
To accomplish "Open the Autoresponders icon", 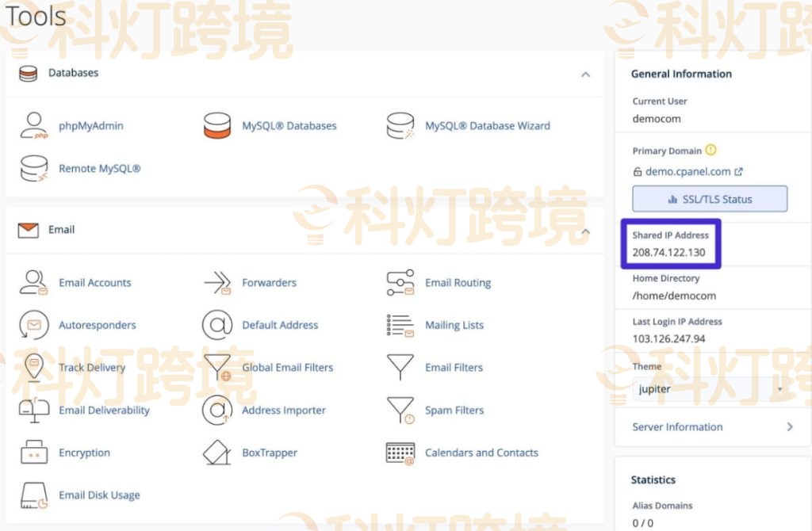I will [33, 325].
